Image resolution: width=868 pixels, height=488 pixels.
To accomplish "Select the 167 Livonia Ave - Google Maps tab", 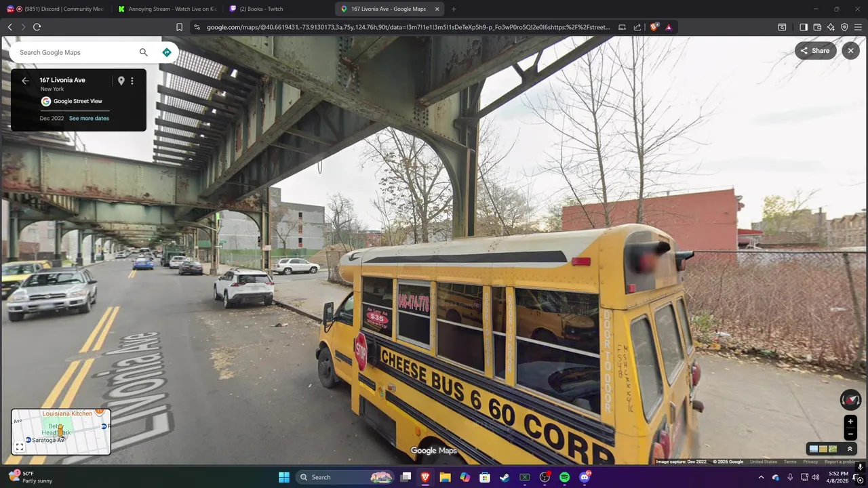I will tap(389, 9).
